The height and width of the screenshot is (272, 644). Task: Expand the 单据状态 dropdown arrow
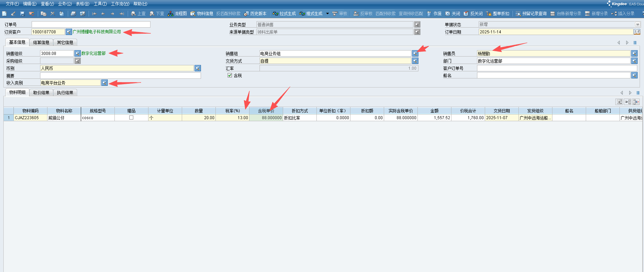pyautogui.click(x=637, y=25)
